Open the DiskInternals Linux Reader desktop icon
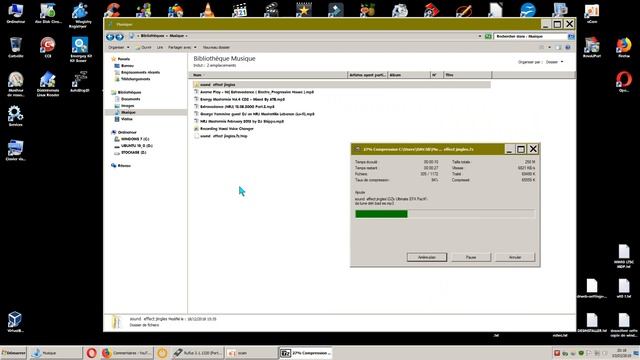Screen dimensions: 640x360 click(48, 84)
